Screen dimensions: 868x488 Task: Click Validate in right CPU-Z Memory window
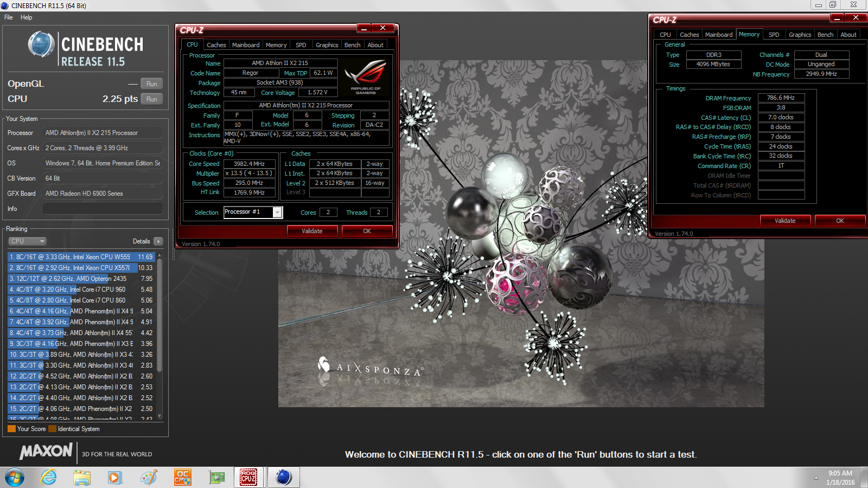tap(785, 221)
